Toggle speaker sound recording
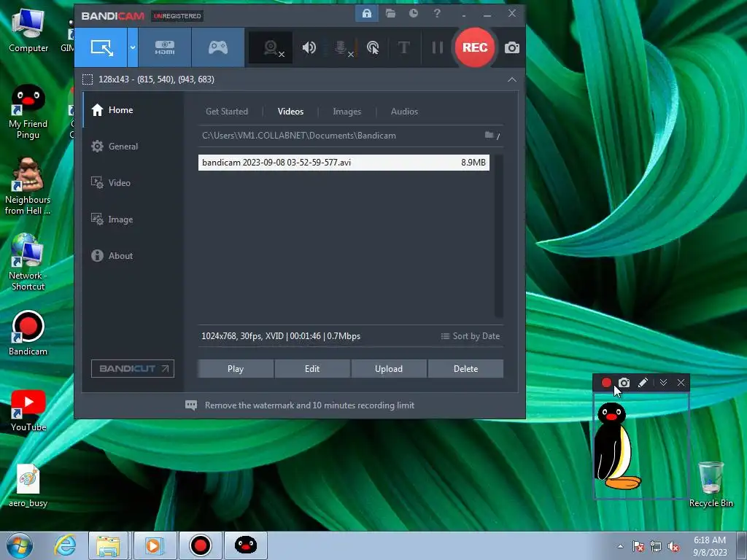The width and height of the screenshot is (747, 560). [x=309, y=47]
